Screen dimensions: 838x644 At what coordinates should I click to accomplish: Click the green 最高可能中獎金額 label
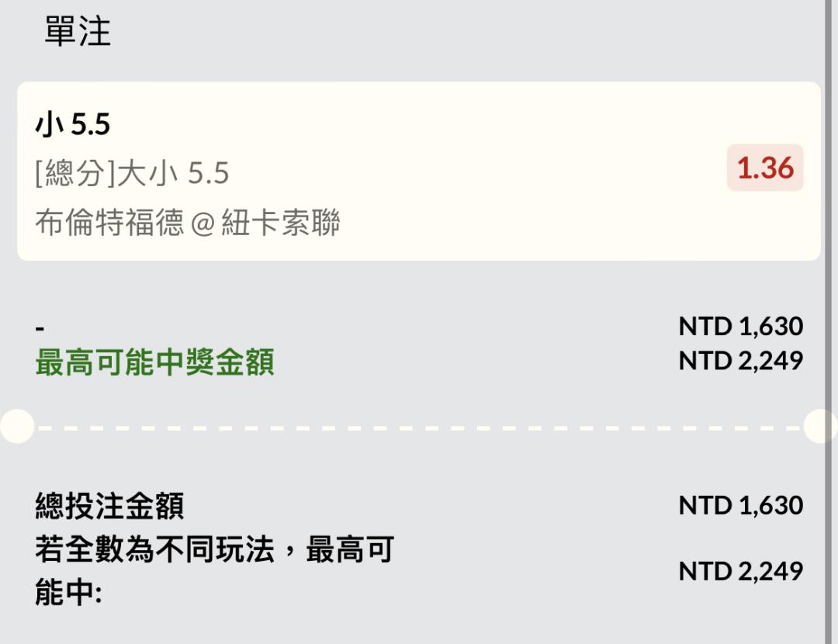point(154,362)
